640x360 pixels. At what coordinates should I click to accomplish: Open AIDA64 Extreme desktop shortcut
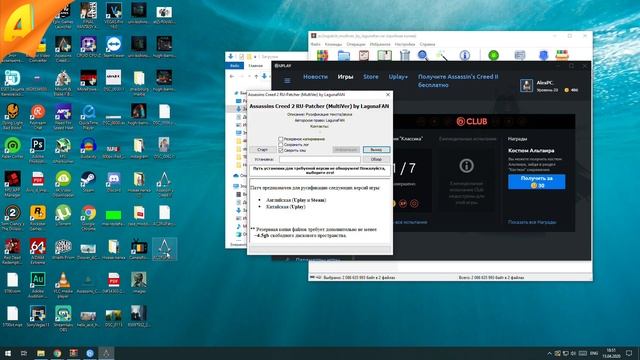pyautogui.click(x=38, y=251)
